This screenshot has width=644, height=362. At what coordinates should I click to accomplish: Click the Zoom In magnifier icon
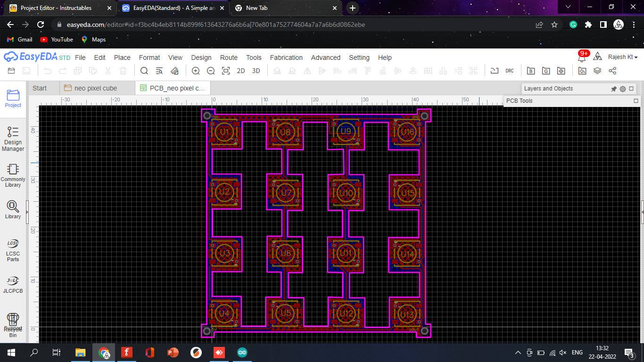196,70
